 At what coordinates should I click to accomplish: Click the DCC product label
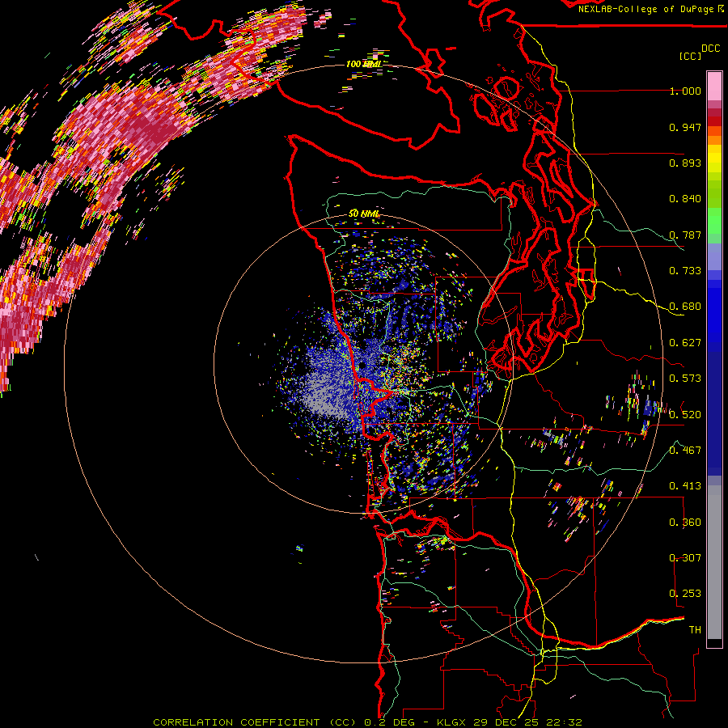[x=710, y=49]
